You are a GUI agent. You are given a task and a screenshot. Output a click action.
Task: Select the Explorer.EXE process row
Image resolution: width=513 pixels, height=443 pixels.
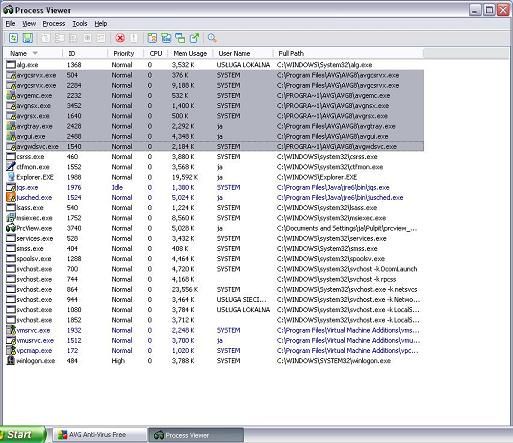pos(214,177)
